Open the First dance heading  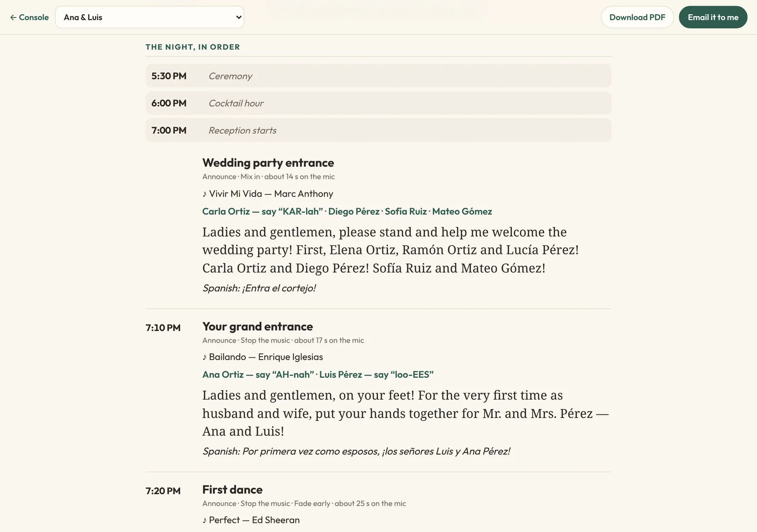point(232,489)
